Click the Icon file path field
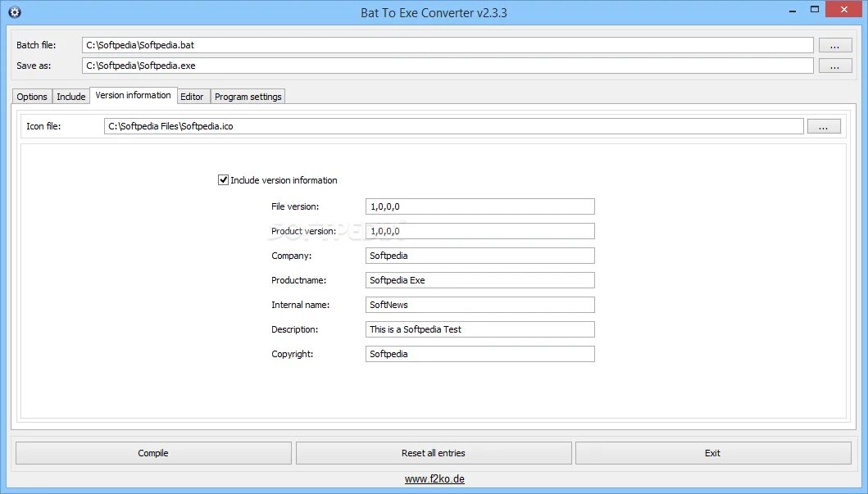868x494 pixels. (453, 126)
